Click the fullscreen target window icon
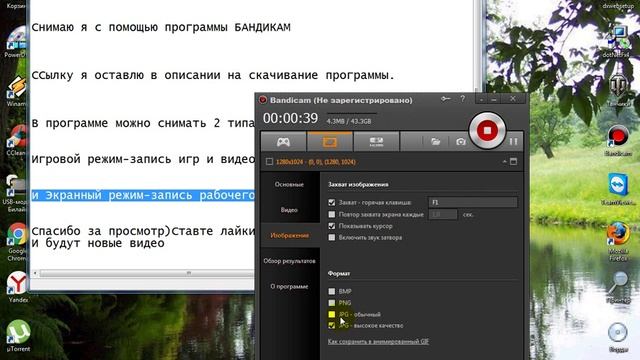 513,162
